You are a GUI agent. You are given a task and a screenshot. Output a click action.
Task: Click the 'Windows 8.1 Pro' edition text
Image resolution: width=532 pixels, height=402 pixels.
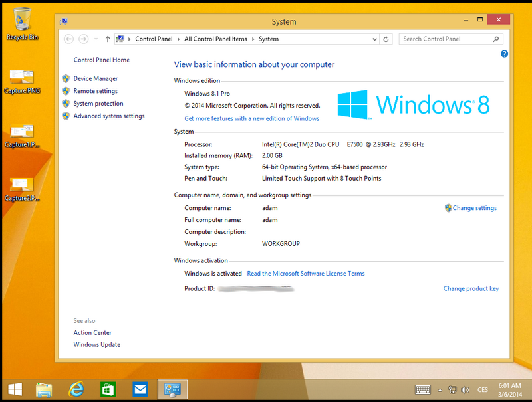click(207, 94)
